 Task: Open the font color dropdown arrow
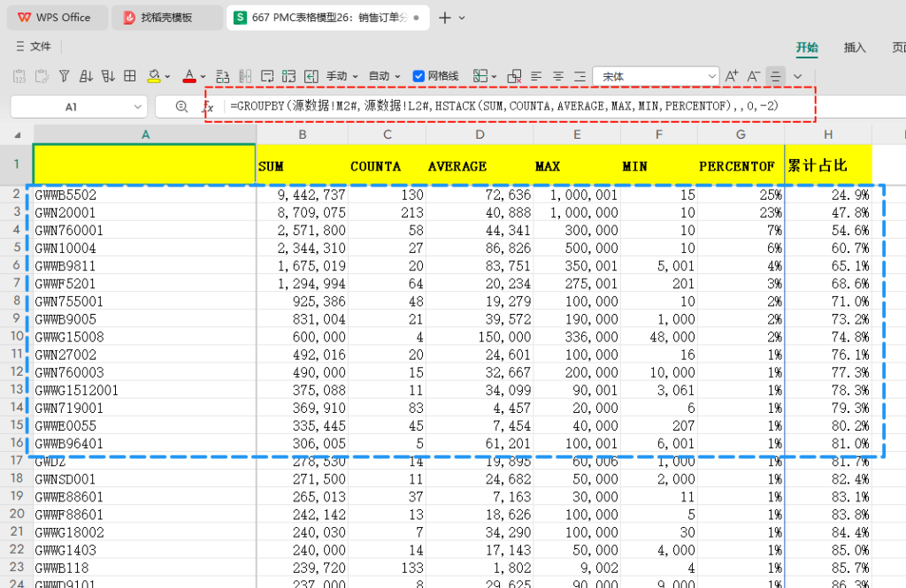(x=203, y=76)
